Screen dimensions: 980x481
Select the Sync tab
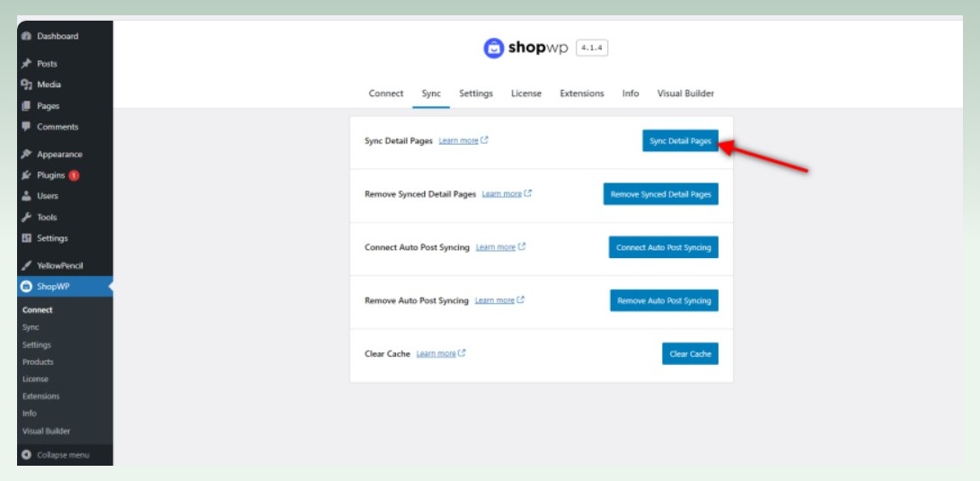pyautogui.click(x=431, y=94)
